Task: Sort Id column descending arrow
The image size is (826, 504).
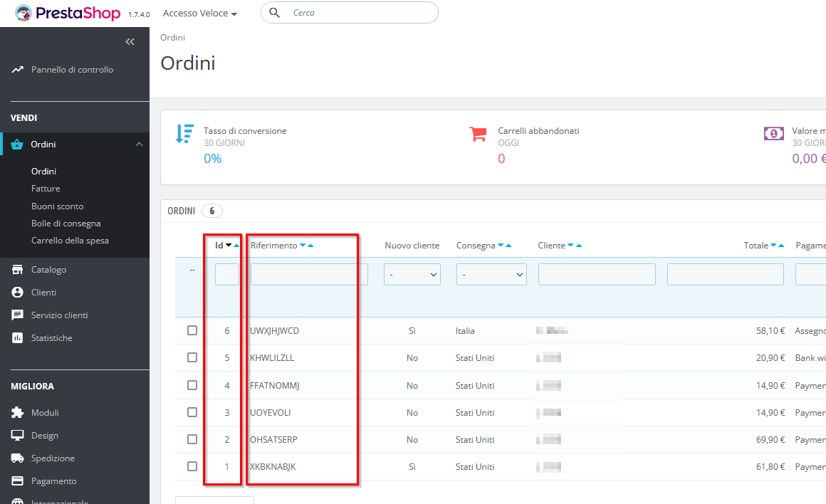Action: [229, 246]
